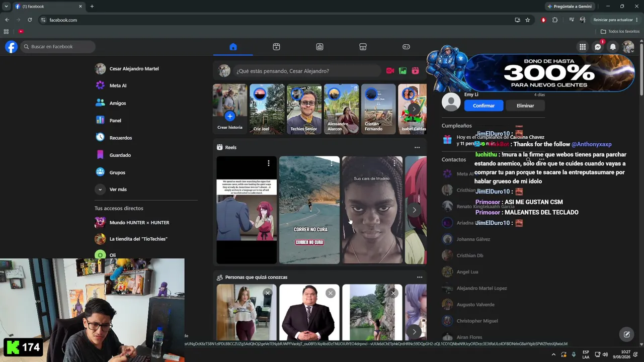Open the tab search dropdown in Chrome
Image resolution: width=644 pixels, height=362 pixels.
click(x=6, y=7)
